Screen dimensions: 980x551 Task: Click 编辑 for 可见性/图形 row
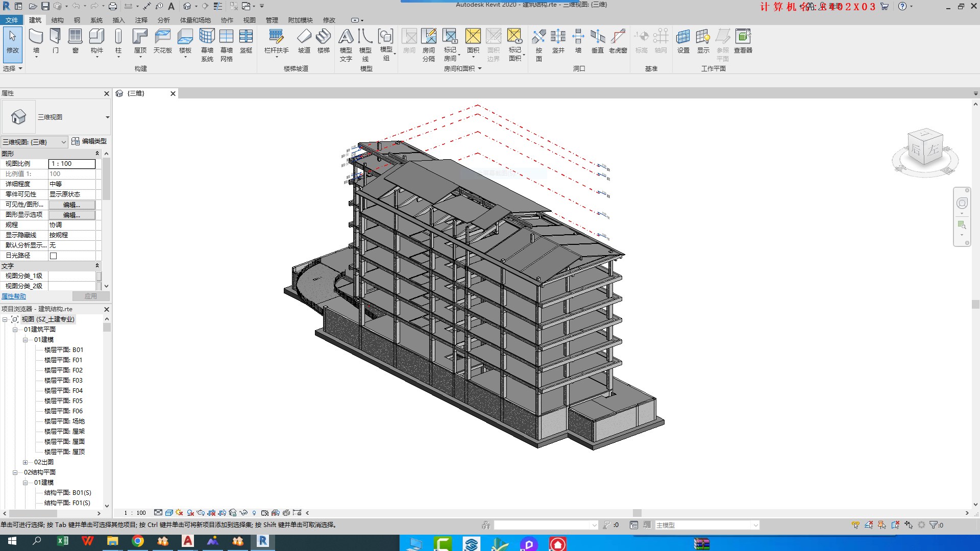pos(72,205)
